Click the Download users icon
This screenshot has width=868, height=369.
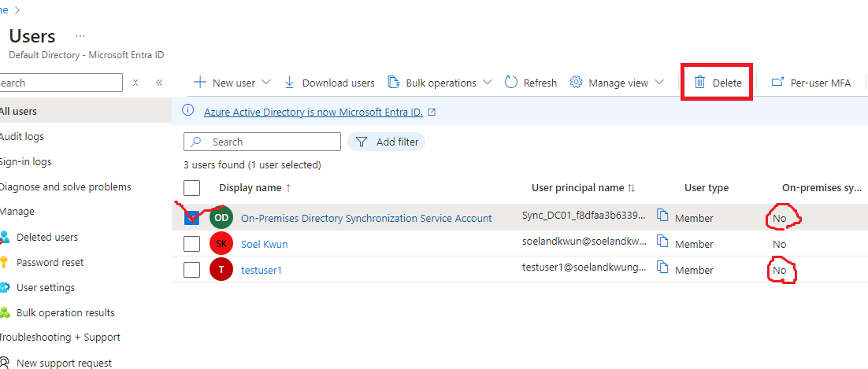[x=289, y=83]
